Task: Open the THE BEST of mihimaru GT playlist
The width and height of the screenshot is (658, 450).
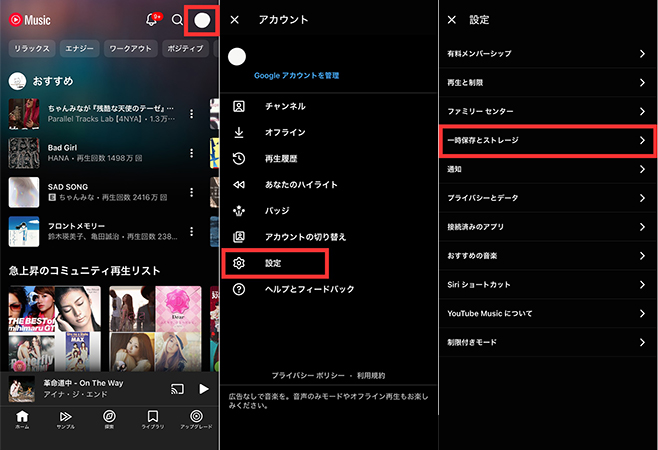Action: [55, 329]
